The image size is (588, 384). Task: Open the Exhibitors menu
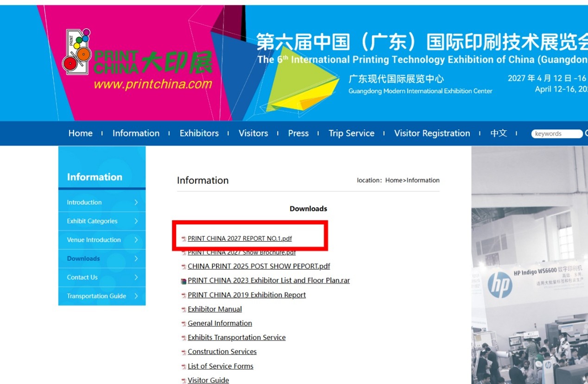pyautogui.click(x=199, y=133)
